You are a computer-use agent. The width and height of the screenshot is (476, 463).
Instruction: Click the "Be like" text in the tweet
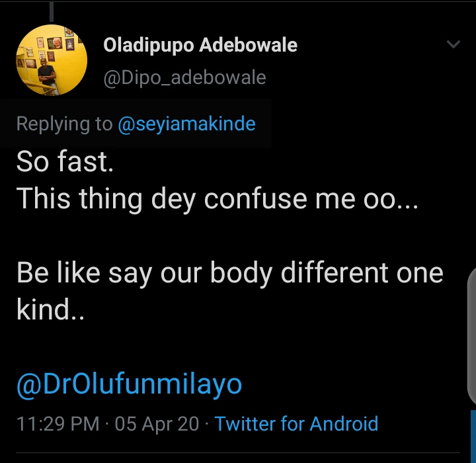click(58, 273)
